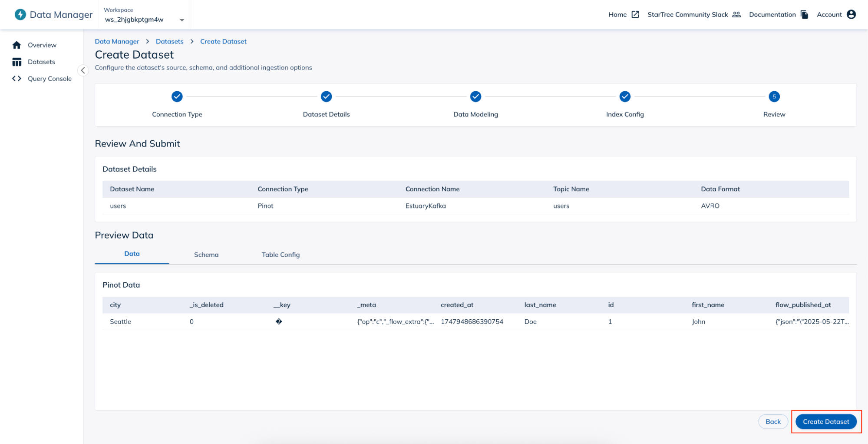This screenshot has height=444, width=868.
Task: Click the first_name value John
Action: coord(699,321)
